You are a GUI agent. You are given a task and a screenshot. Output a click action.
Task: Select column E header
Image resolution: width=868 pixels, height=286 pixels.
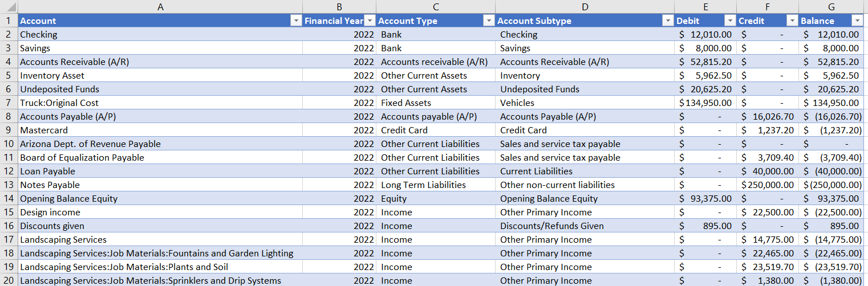click(x=705, y=6)
